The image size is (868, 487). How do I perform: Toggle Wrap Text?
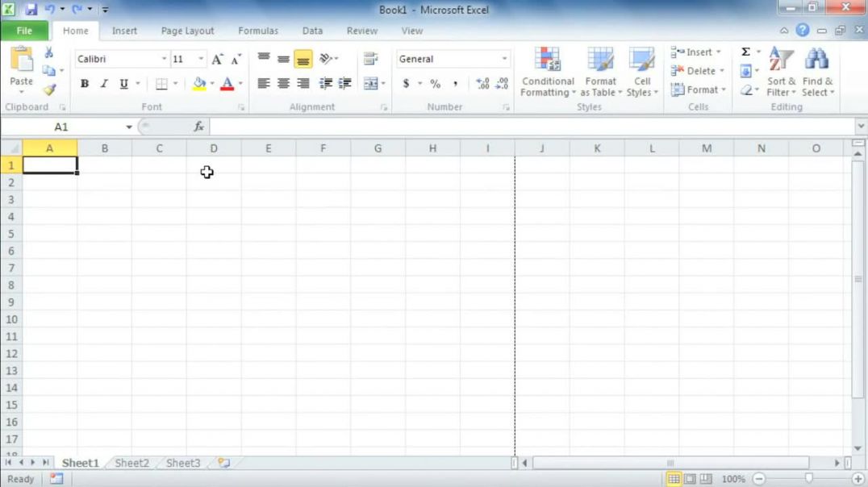(x=370, y=59)
